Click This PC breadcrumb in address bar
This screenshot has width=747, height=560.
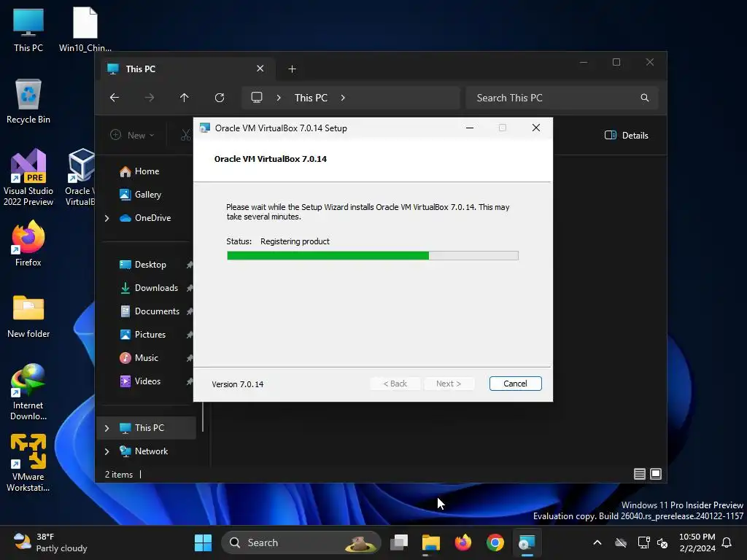pos(311,98)
